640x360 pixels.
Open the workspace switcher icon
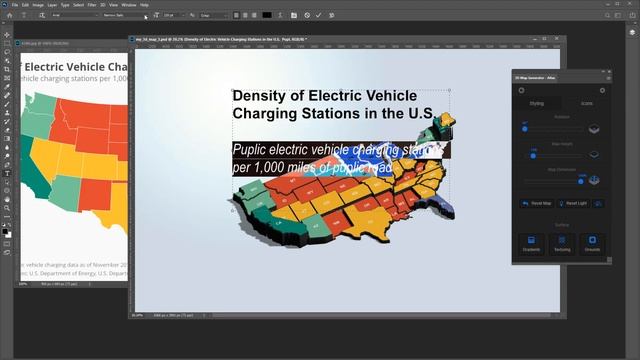618,15
